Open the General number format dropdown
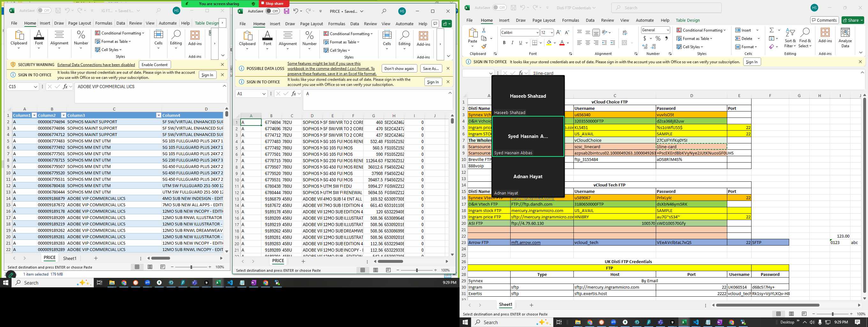 click(x=668, y=30)
